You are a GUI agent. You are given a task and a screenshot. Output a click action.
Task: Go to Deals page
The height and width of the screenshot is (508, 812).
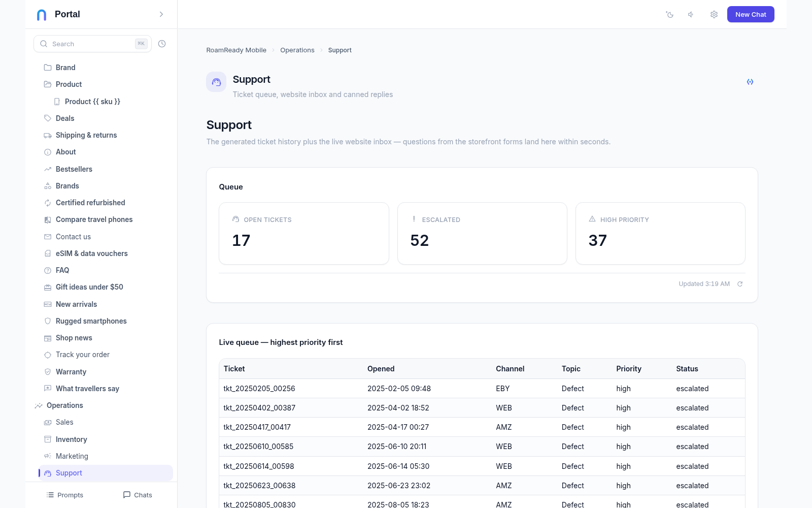pyautogui.click(x=65, y=118)
